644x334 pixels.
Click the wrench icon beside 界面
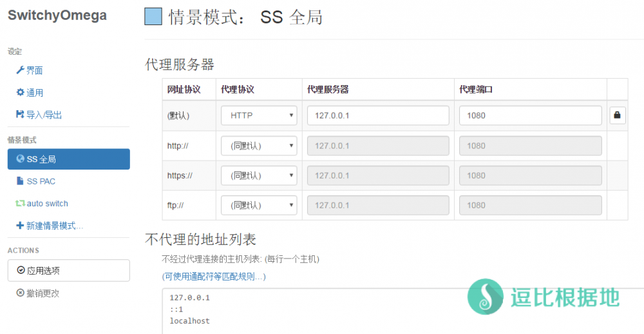pyautogui.click(x=20, y=70)
